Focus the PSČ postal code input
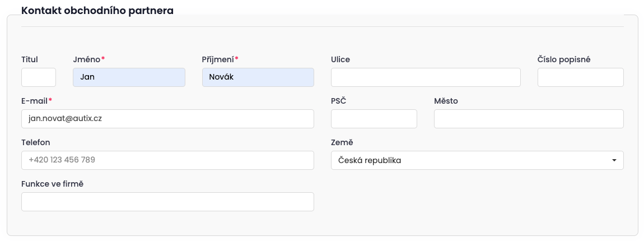This screenshot has height=241, width=644. [x=374, y=119]
